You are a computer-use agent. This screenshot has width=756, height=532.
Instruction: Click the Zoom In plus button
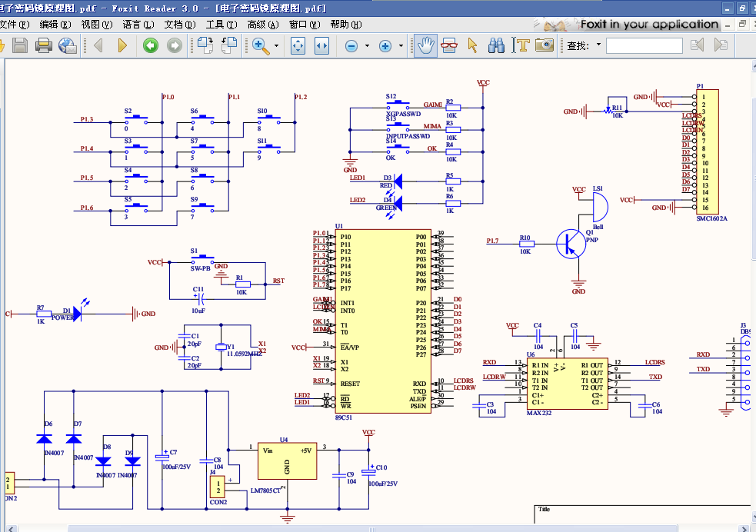(385, 46)
